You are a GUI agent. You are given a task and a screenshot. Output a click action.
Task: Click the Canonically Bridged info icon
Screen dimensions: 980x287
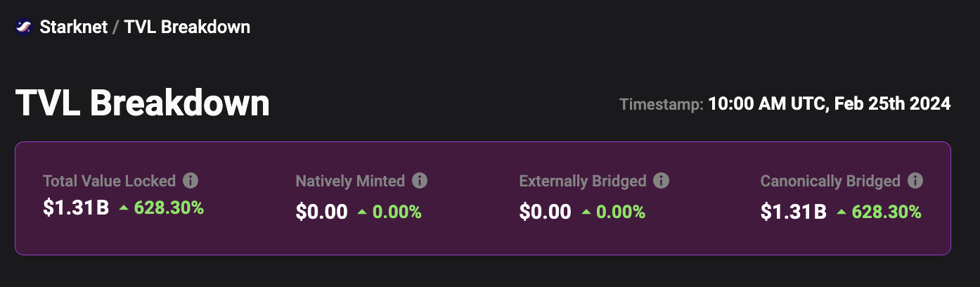point(915,181)
